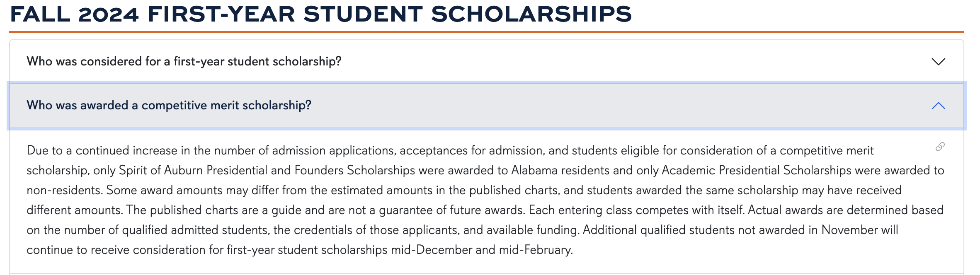Click the "Founders Scholarships" phrase
Screen dimensions: 980x275
[354, 171]
